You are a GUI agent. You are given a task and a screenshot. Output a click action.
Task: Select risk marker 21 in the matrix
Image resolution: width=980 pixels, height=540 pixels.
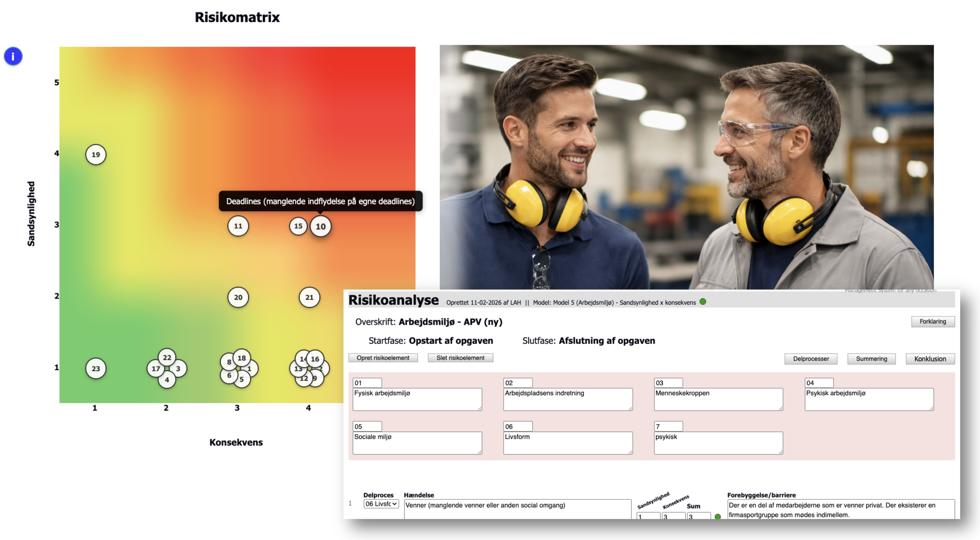click(309, 297)
